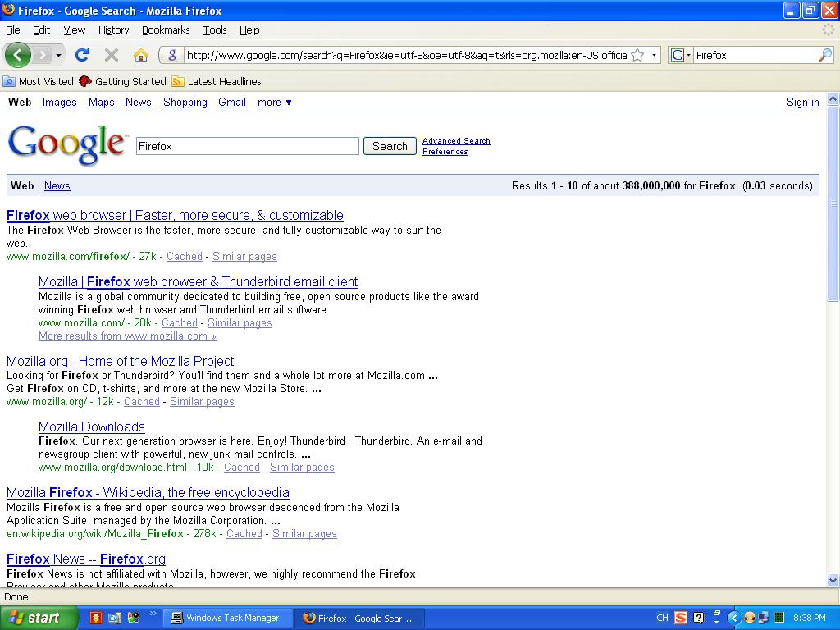840x630 pixels.
Task: Open Cached link for www.mozilla.com/firefox/
Action: click(185, 257)
